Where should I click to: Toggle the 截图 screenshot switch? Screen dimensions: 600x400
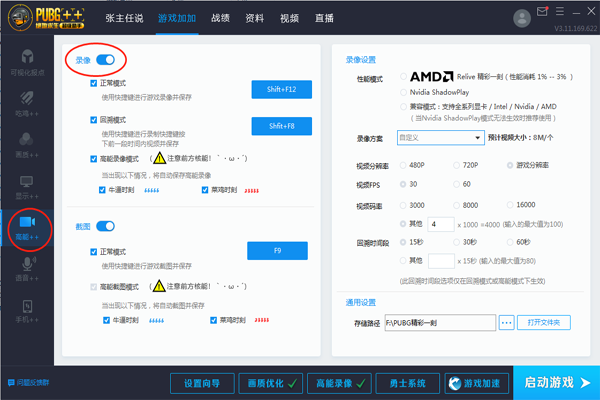point(105,226)
